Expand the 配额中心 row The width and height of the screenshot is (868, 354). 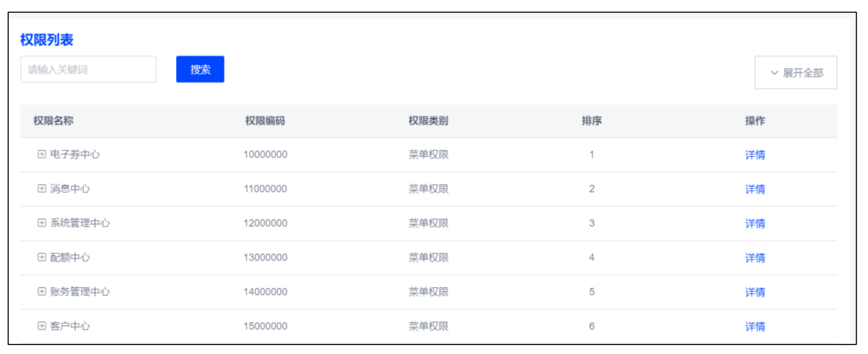point(42,257)
